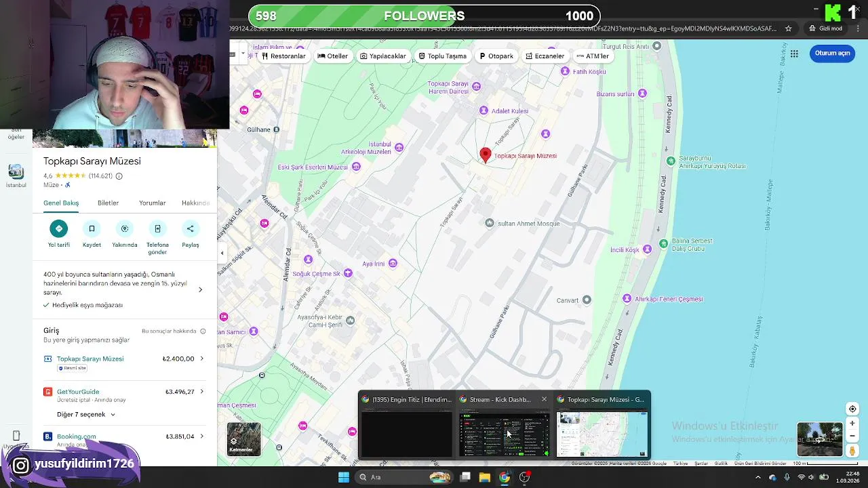The image size is (868, 488).
Task: Toggle the Katmanlar map layers thumbnail
Action: 243,439
